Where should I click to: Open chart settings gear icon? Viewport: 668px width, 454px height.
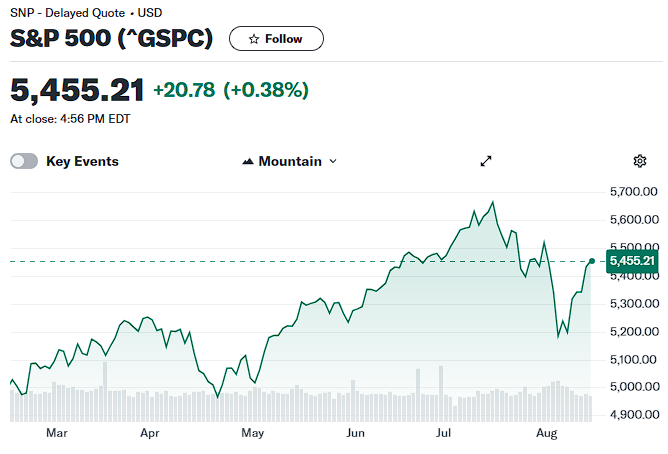[x=639, y=161]
